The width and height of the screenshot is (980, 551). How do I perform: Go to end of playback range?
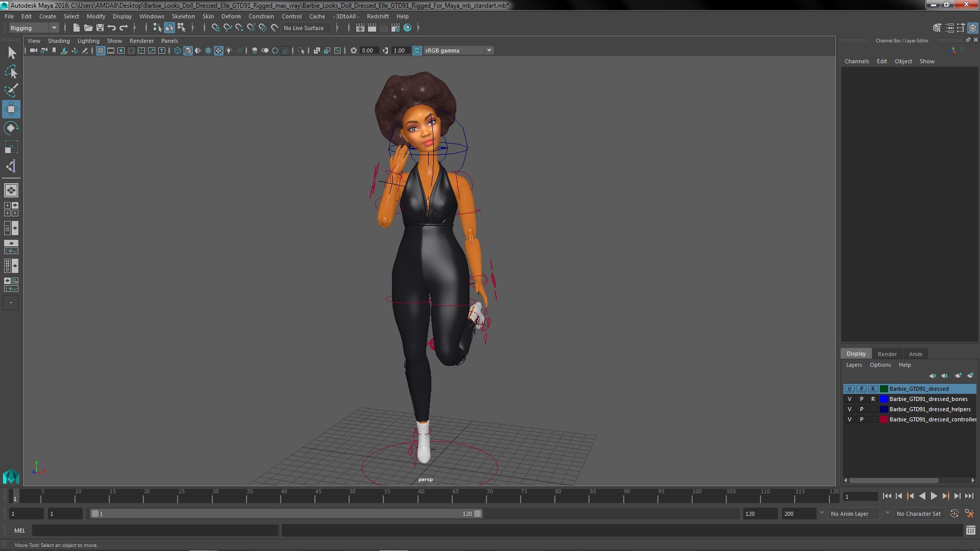[969, 496]
